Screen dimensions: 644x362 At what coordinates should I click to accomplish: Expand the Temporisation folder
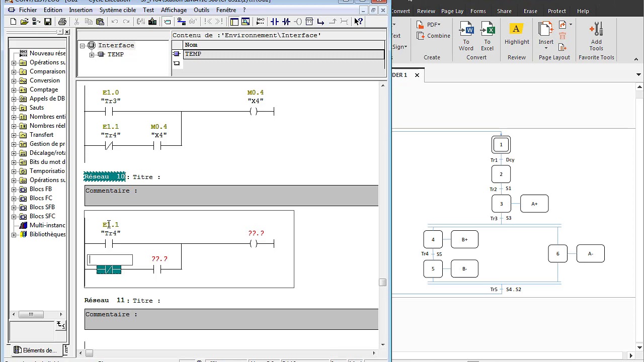pyautogui.click(x=14, y=171)
